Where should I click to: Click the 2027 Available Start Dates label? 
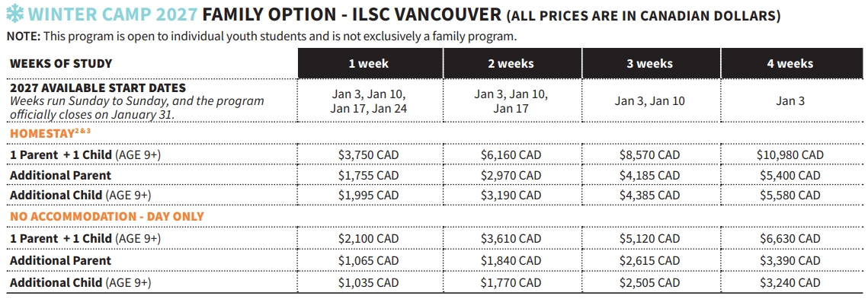pyautogui.click(x=98, y=88)
